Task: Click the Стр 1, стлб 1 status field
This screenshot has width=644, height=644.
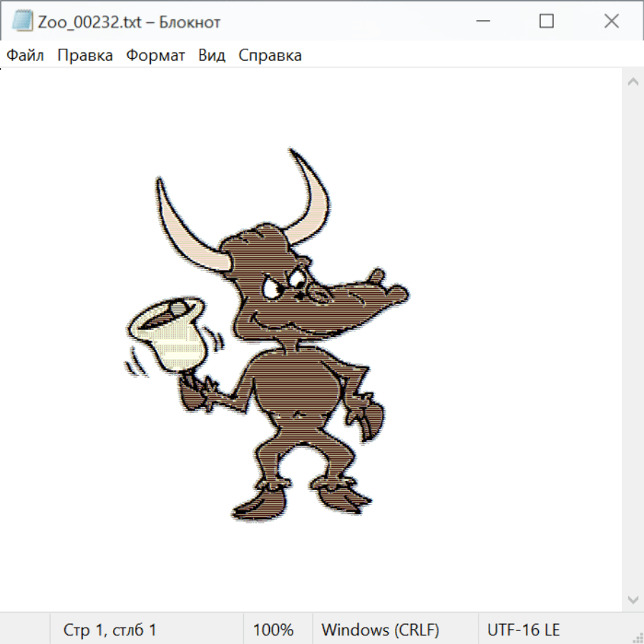Action: coord(110,630)
